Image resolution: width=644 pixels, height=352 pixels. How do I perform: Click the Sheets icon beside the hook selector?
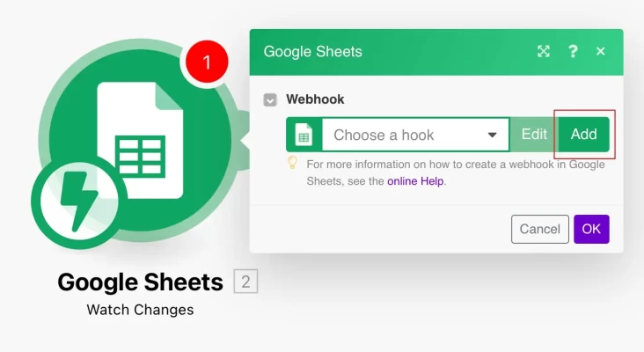point(304,135)
